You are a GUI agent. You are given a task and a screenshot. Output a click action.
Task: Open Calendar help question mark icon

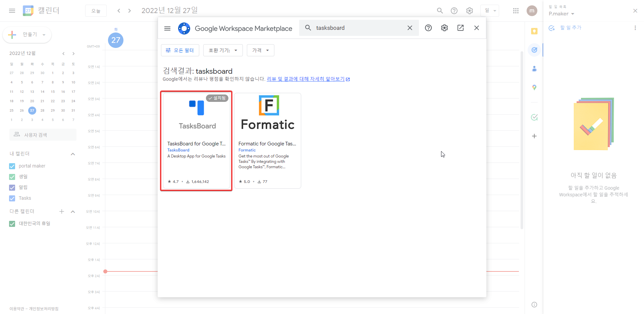click(x=454, y=11)
